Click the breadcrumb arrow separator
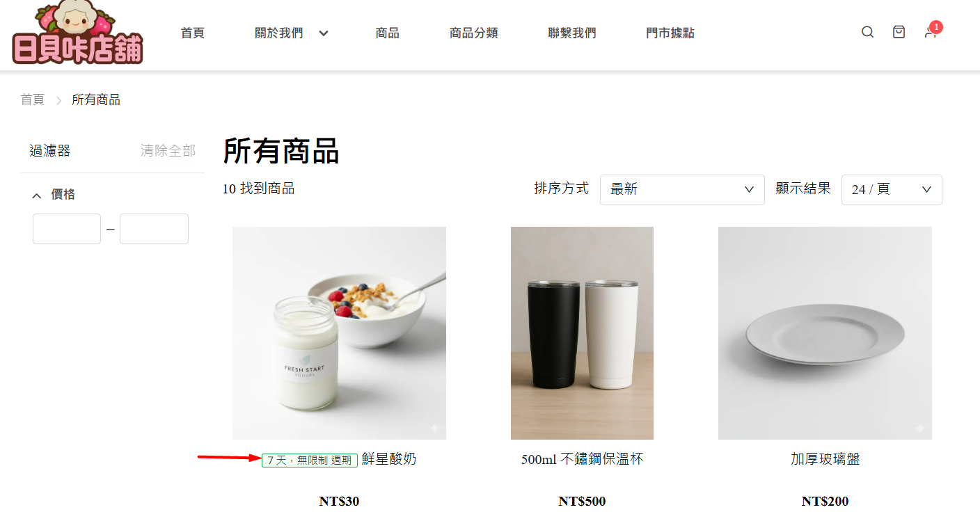 (58, 101)
